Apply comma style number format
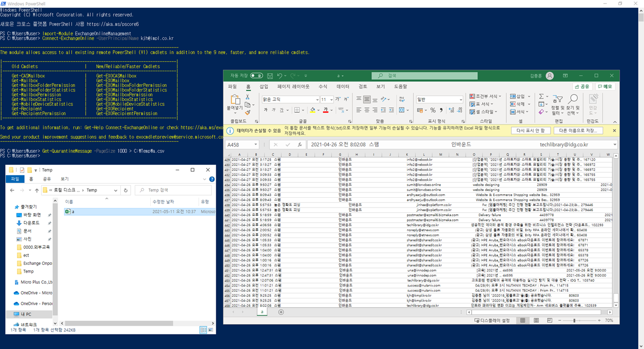Screen dimensions: 644x349 click(x=441, y=110)
